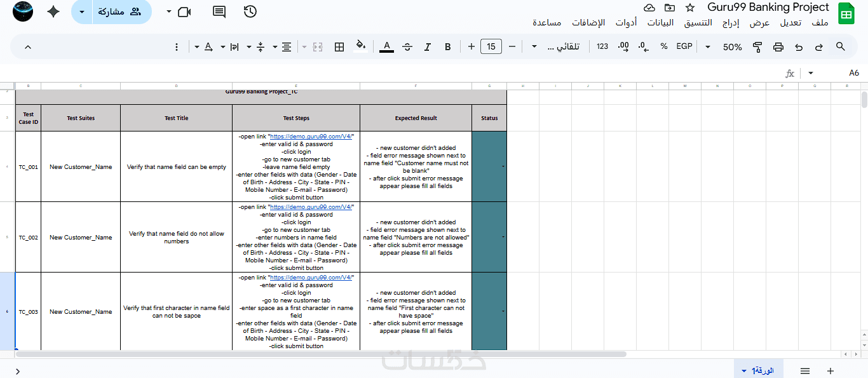Decrease decimal places (.0 arrow)

click(644, 46)
